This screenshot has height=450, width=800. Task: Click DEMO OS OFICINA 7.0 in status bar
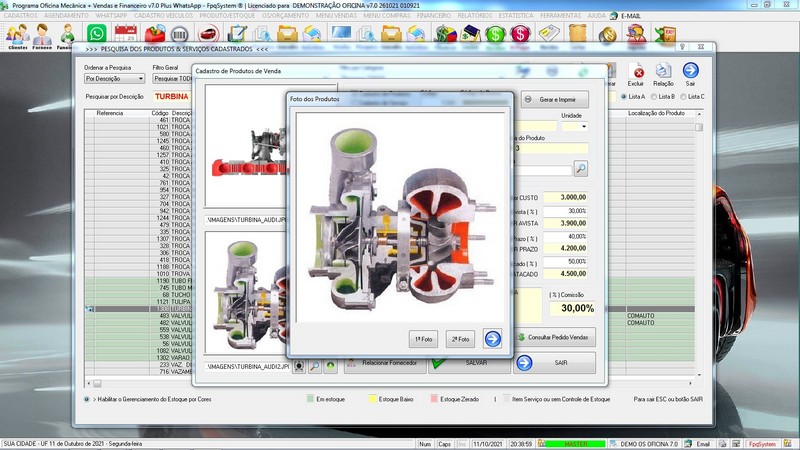tap(649, 444)
